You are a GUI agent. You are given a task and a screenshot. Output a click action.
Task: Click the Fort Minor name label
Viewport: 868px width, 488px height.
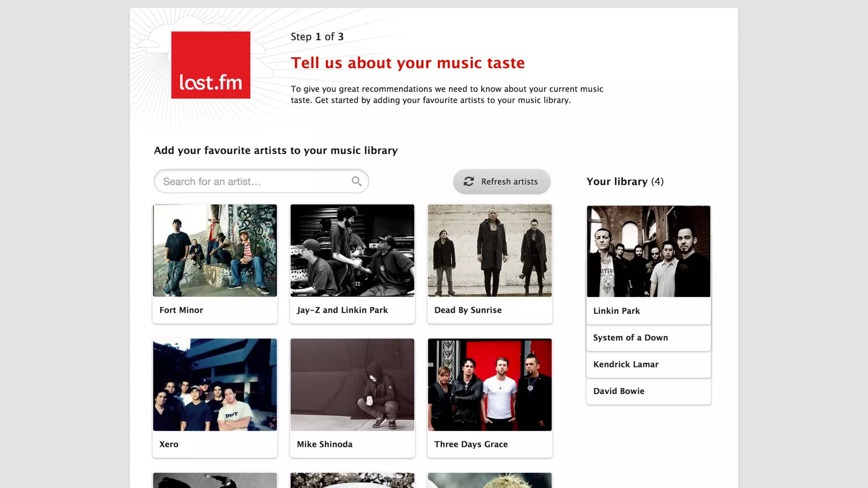tap(181, 310)
